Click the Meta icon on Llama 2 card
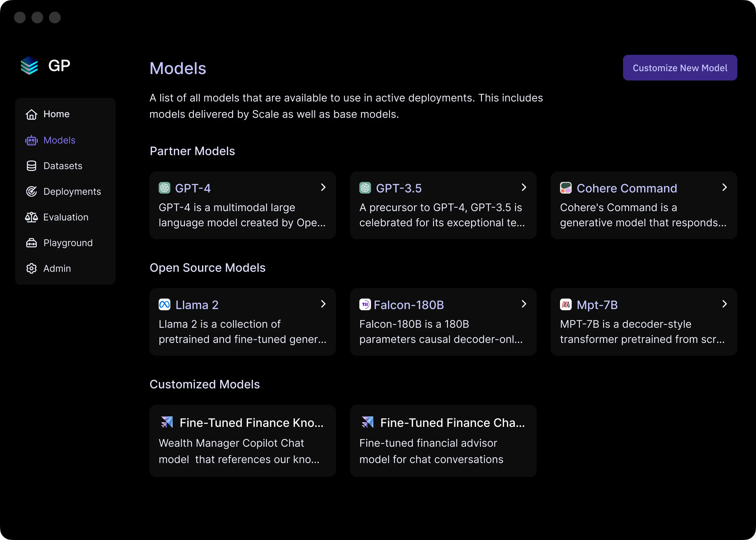Viewport: 756px width, 540px height. (164, 305)
